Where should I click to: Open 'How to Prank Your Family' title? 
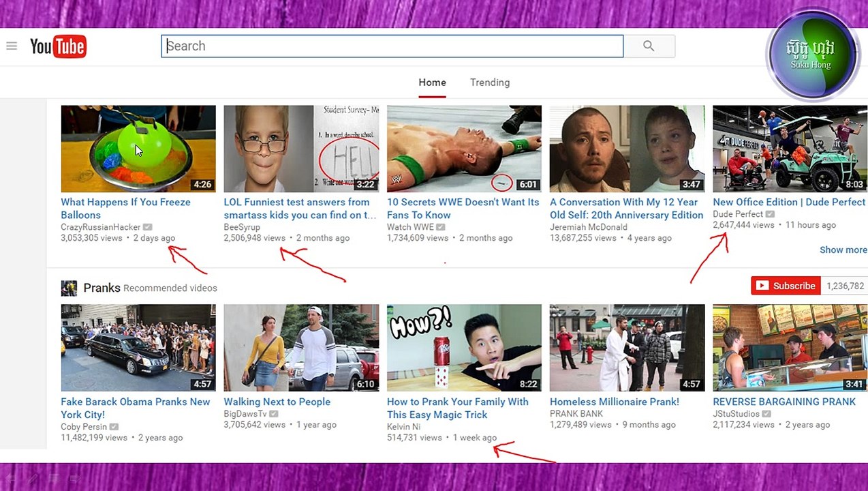pos(458,408)
